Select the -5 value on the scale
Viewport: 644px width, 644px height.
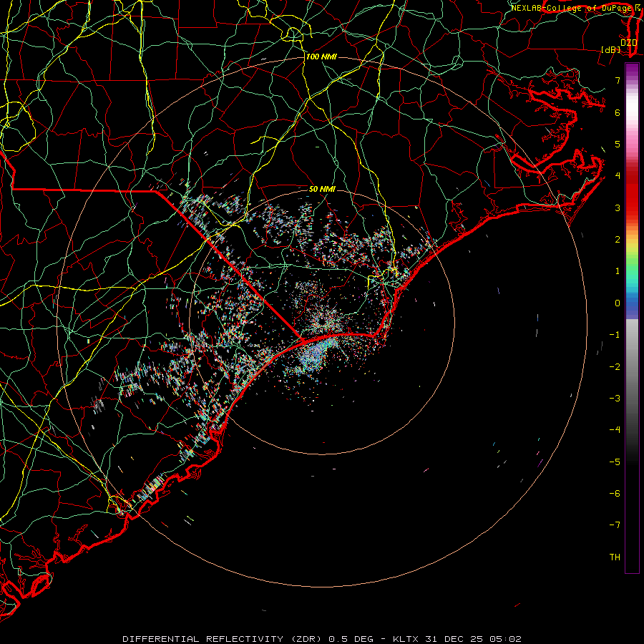615,462
